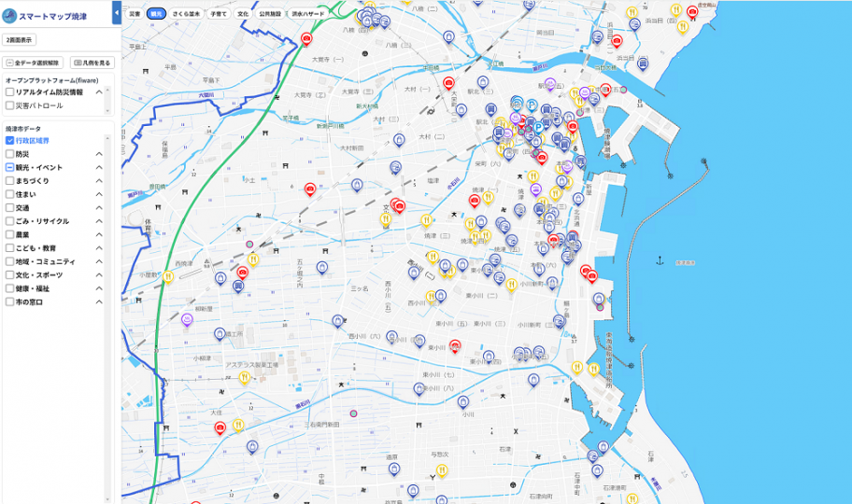Select the shopping bag marker near 五ヶ堀之内
The height and width of the screenshot is (504, 852).
322,267
